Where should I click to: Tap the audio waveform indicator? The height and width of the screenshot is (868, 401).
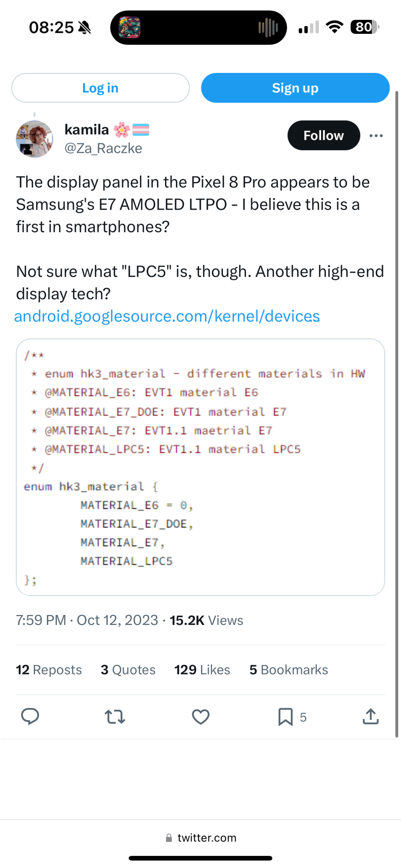pos(268,28)
